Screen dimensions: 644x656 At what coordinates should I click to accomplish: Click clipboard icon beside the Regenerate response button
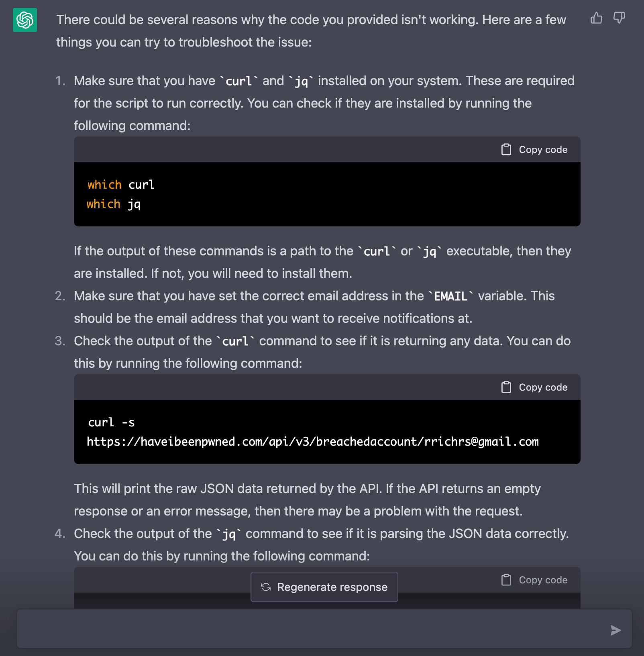pos(506,580)
